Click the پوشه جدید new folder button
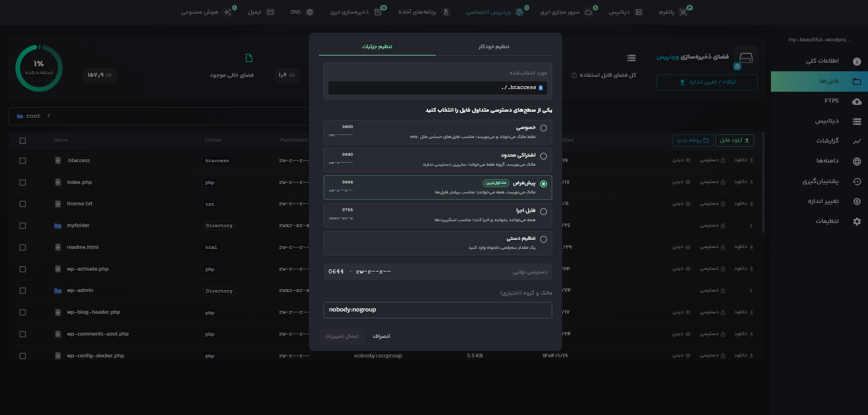This screenshot has width=868, height=415. [693, 140]
